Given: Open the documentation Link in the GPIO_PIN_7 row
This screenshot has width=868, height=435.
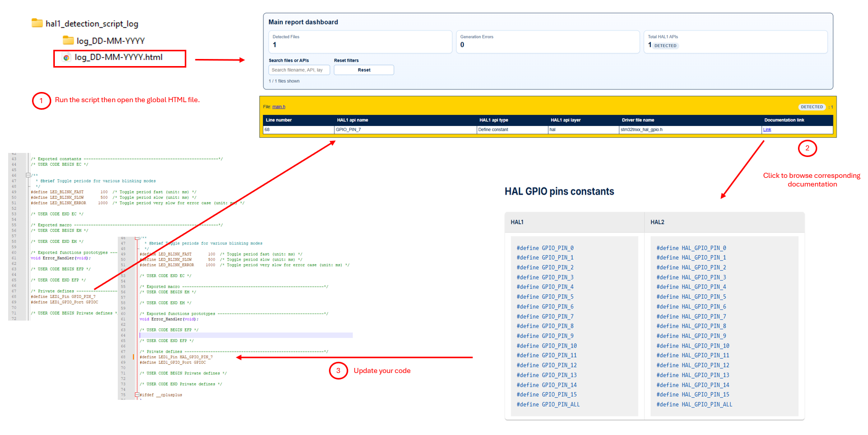Looking at the screenshot, I should tap(767, 130).
